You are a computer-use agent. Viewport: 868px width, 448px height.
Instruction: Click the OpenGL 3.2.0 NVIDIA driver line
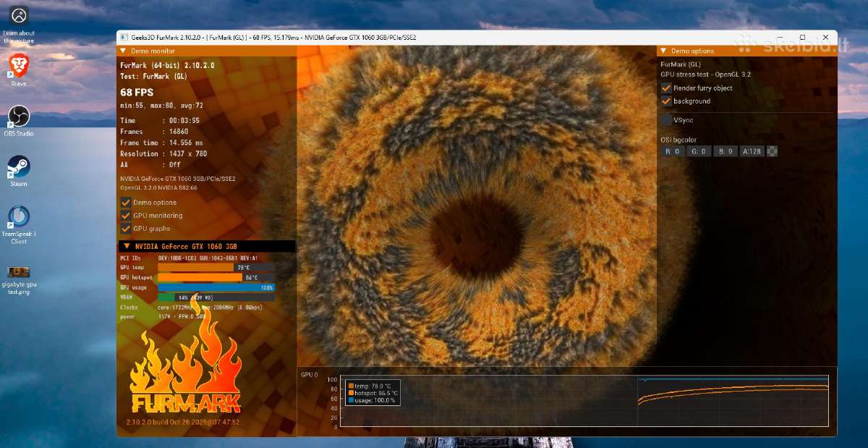point(158,187)
